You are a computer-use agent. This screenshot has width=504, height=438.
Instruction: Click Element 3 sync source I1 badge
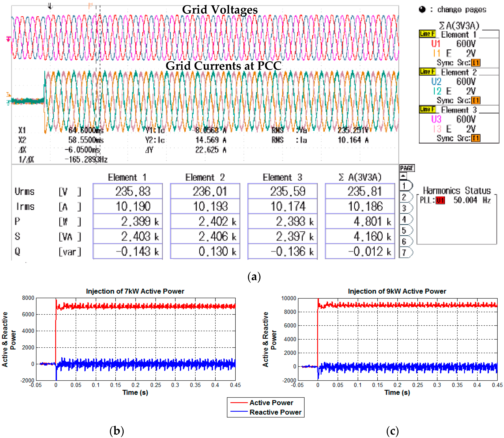click(475, 138)
